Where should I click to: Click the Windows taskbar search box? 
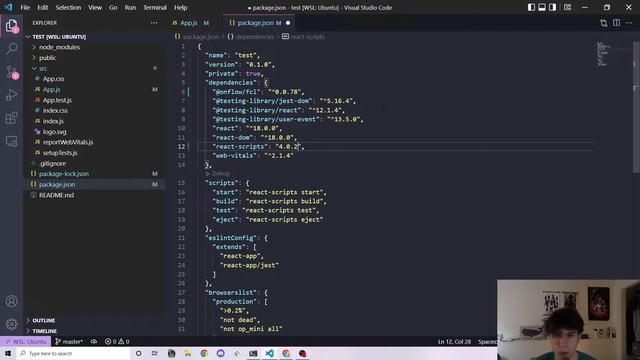point(73,353)
